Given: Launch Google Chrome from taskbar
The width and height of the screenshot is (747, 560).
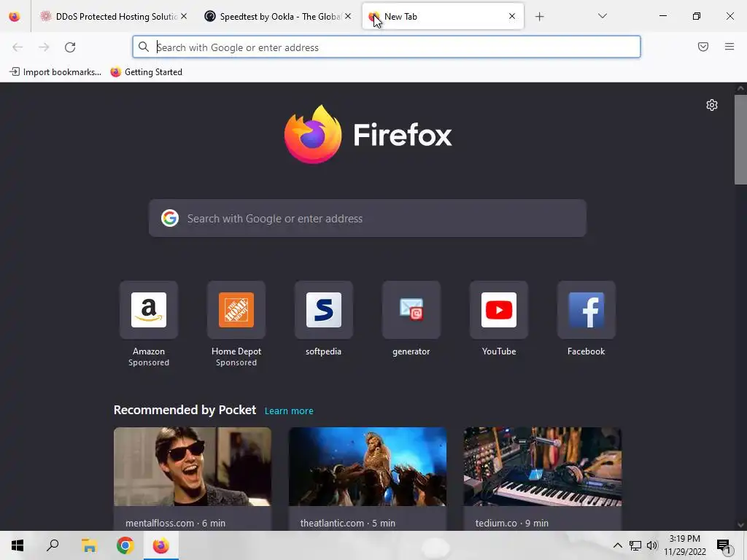Looking at the screenshot, I should coord(125,545).
